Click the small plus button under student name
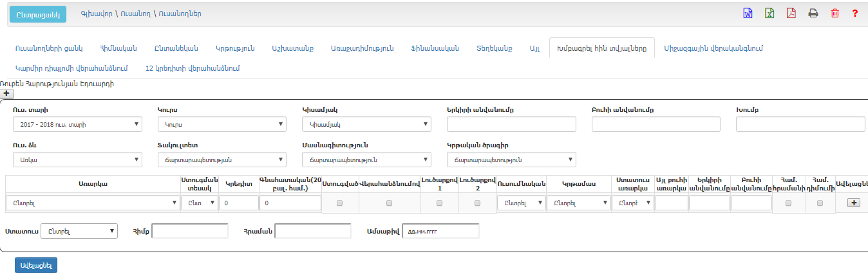The width and height of the screenshot is (868, 276). pos(6,93)
